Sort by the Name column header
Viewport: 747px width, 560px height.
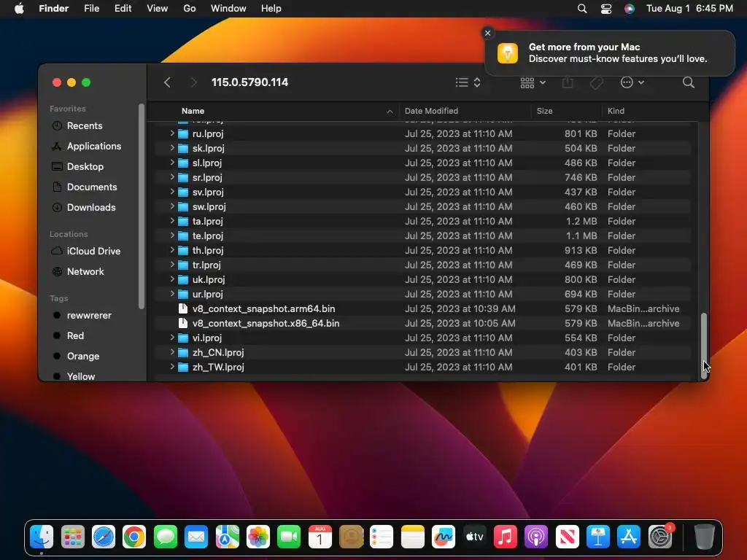pos(193,111)
